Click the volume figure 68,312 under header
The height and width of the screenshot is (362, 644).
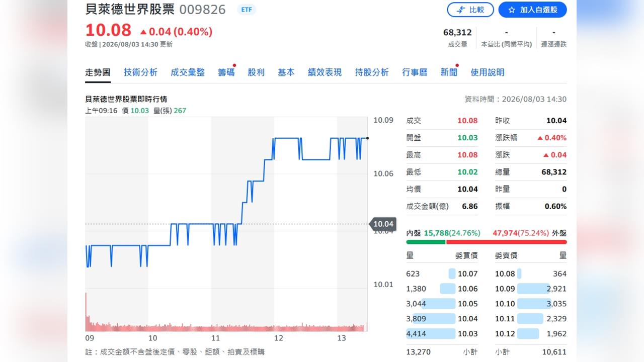click(457, 32)
